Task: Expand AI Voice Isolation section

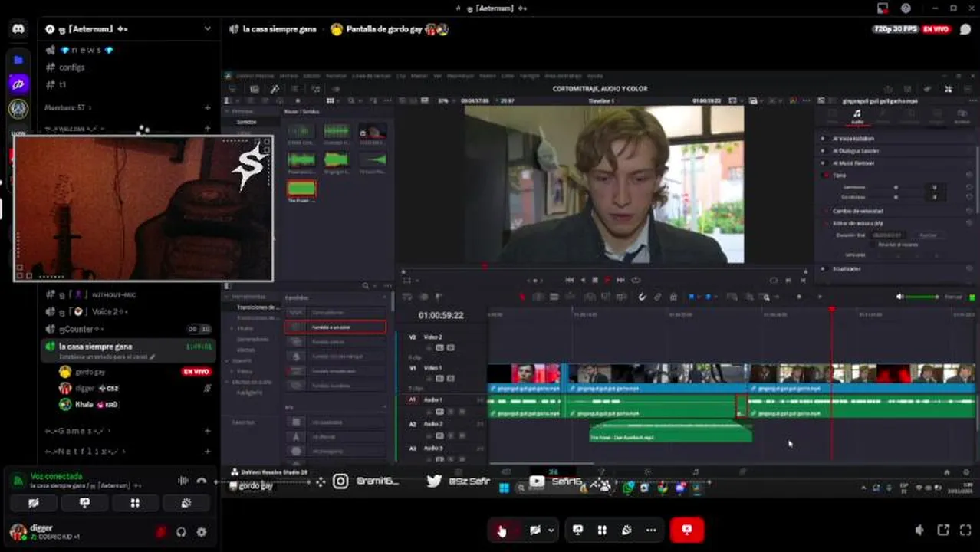Action: coord(853,139)
